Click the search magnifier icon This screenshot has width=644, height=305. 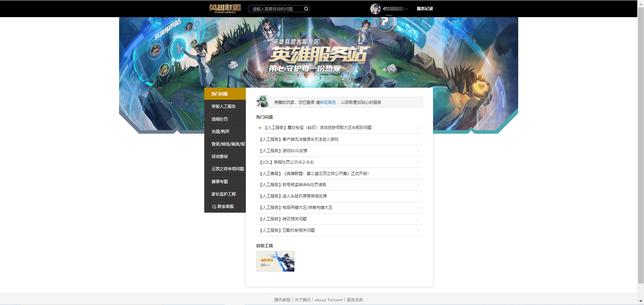tap(306, 8)
